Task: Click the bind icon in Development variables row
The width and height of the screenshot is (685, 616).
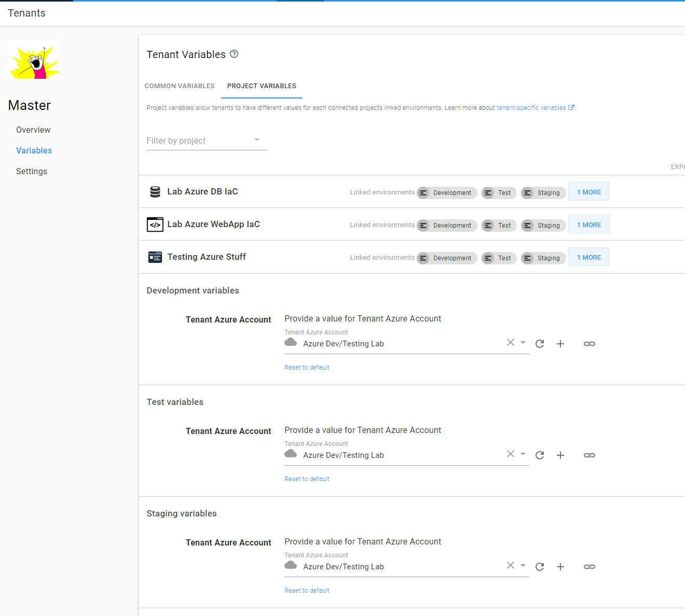Action: (590, 344)
